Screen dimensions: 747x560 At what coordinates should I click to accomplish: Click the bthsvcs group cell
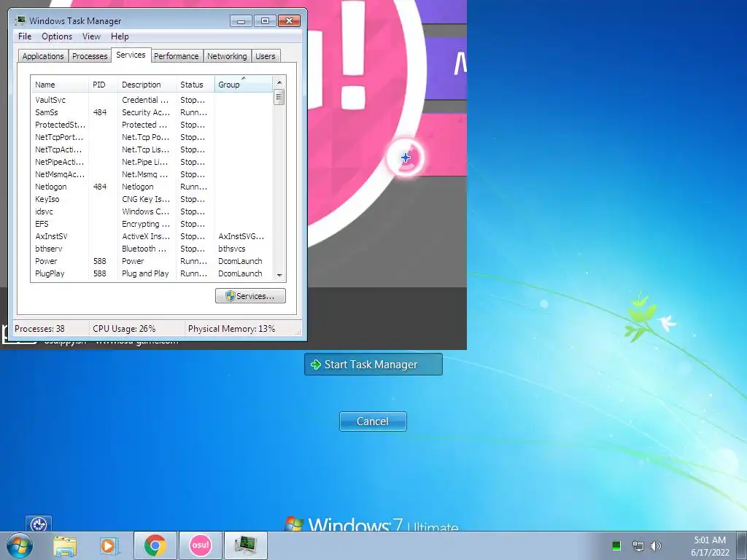point(232,249)
